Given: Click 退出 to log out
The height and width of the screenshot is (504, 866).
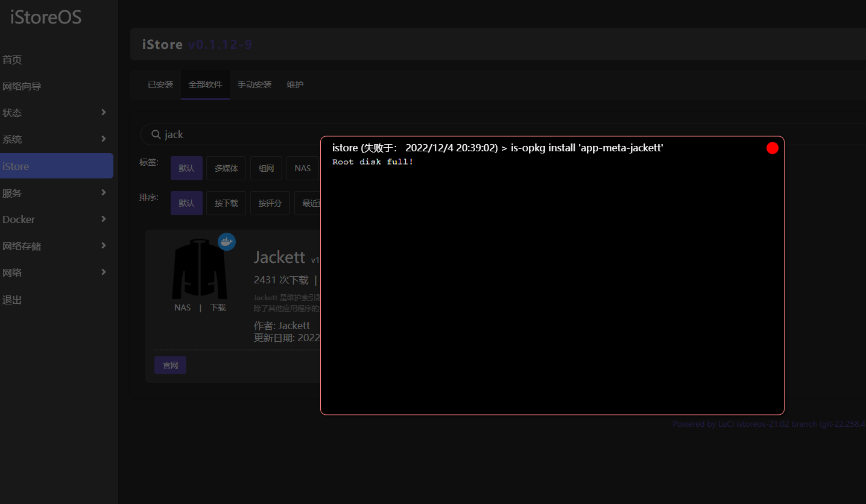Looking at the screenshot, I should click(12, 300).
